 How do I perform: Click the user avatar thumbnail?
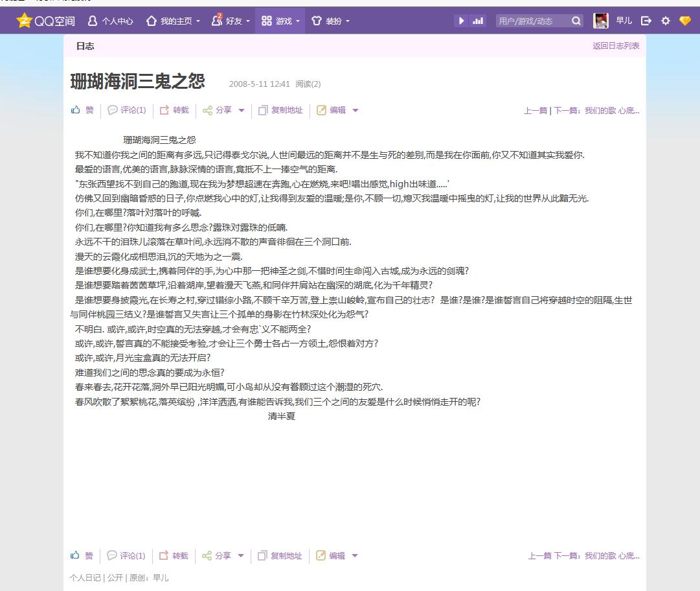[600, 21]
